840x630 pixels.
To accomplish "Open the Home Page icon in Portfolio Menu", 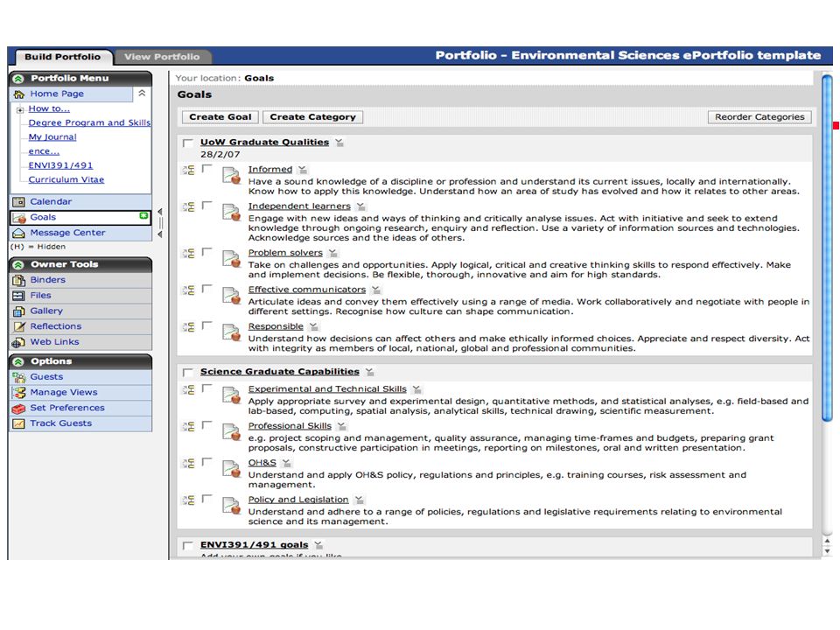I will point(18,94).
